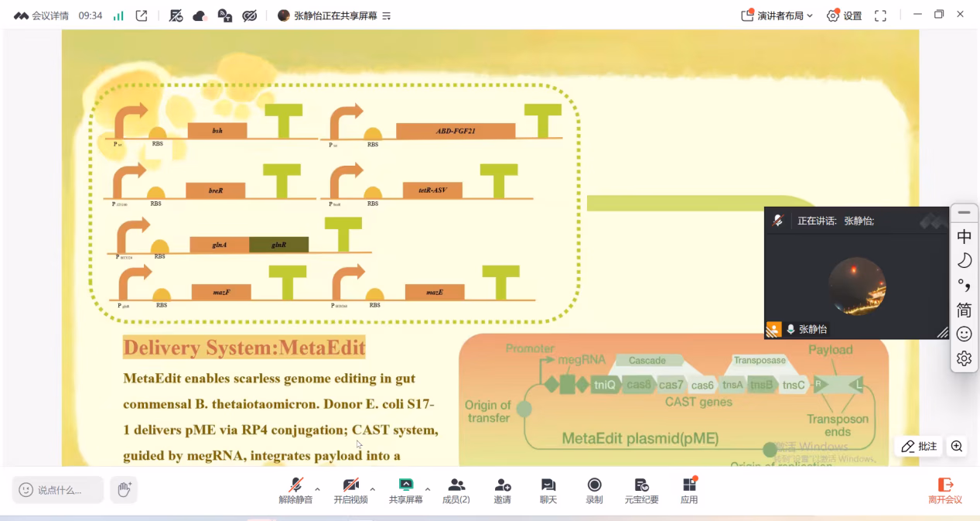Click the mazF gene block

[x=221, y=292]
